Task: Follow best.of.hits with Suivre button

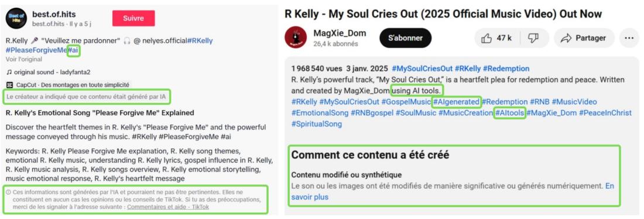Action: (x=133, y=19)
